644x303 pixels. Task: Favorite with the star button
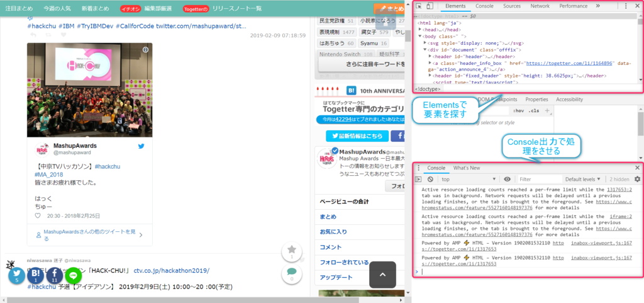tap(292, 252)
